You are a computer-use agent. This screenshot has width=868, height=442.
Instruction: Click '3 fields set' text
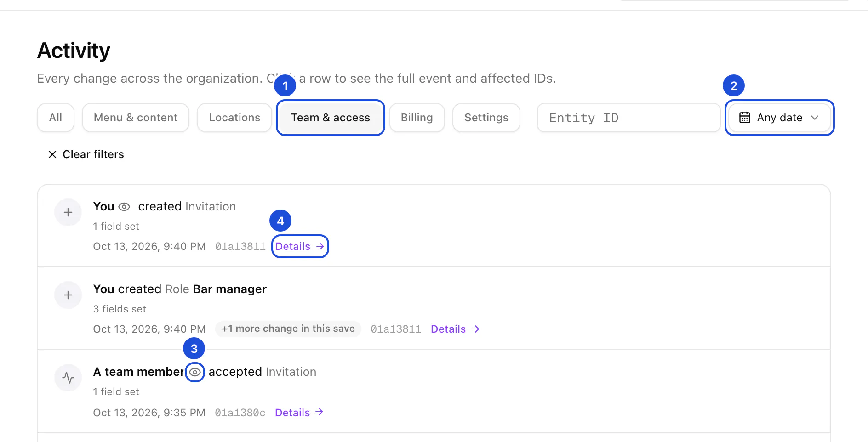tap(120, 309)
